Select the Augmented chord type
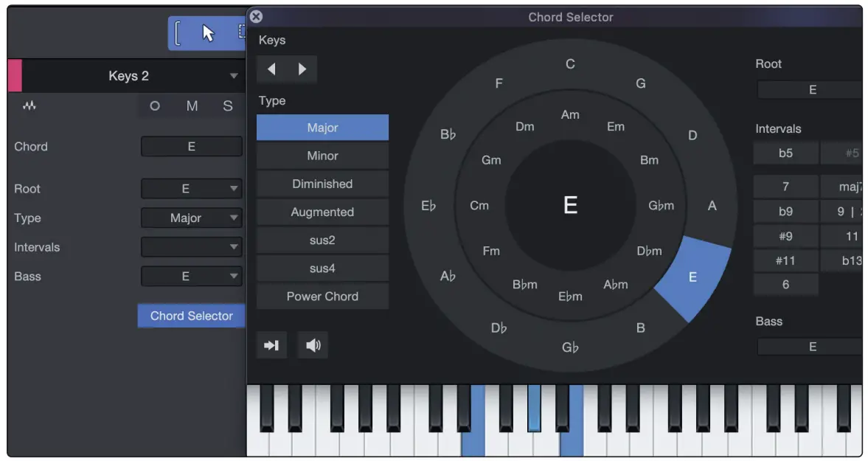Viewport: 868px width, 461px height. (x=323, y=212)
